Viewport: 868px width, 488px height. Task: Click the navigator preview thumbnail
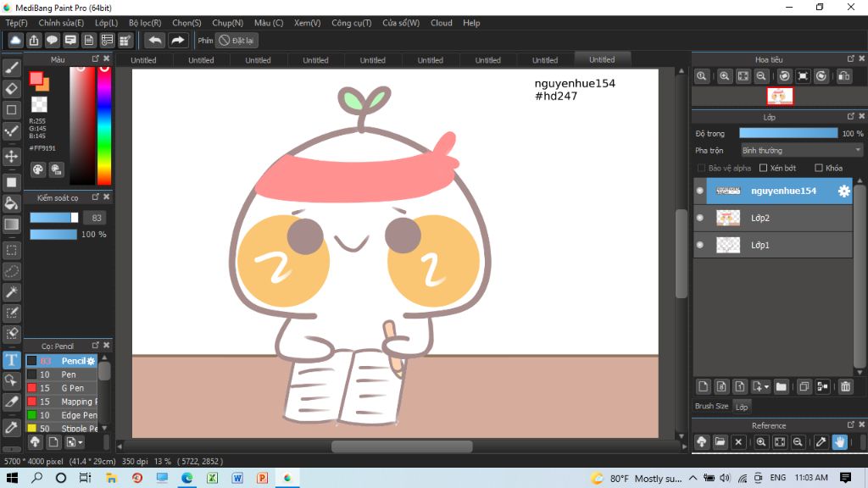pos(780,97)
